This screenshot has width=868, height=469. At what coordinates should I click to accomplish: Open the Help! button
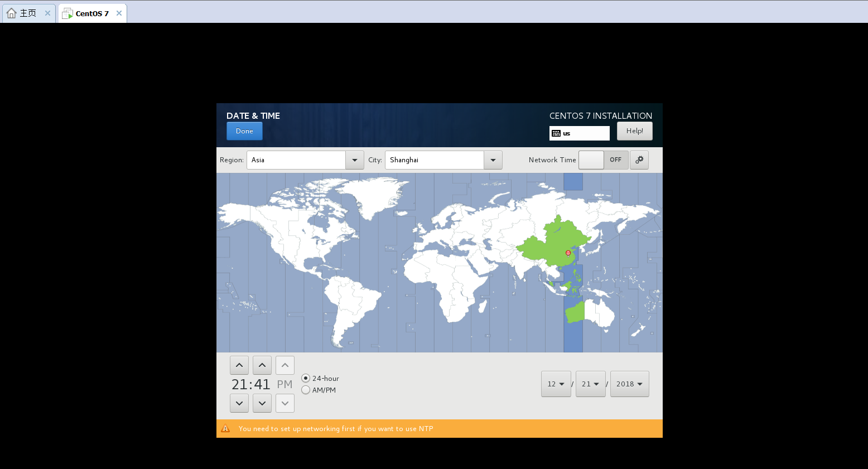[x=634, y=131]
